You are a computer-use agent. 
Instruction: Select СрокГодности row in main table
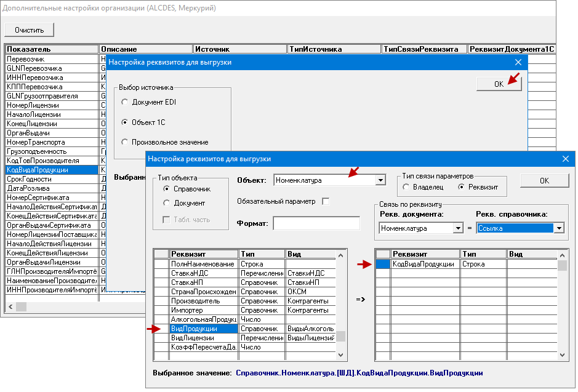[x=52, y=179]
